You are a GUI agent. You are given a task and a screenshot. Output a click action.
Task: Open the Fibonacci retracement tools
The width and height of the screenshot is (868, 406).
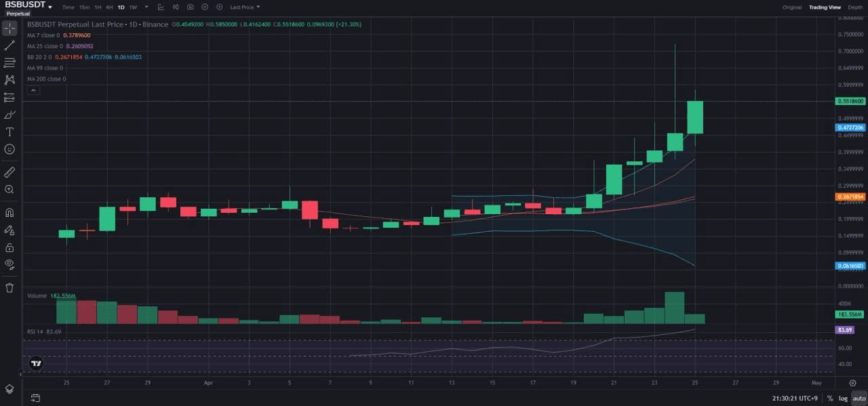(x=9, y=62)
